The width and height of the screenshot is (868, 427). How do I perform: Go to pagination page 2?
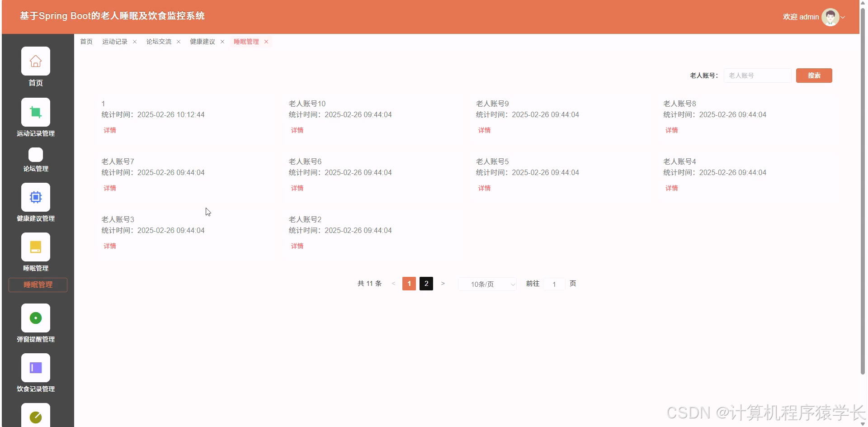(426, 284)
